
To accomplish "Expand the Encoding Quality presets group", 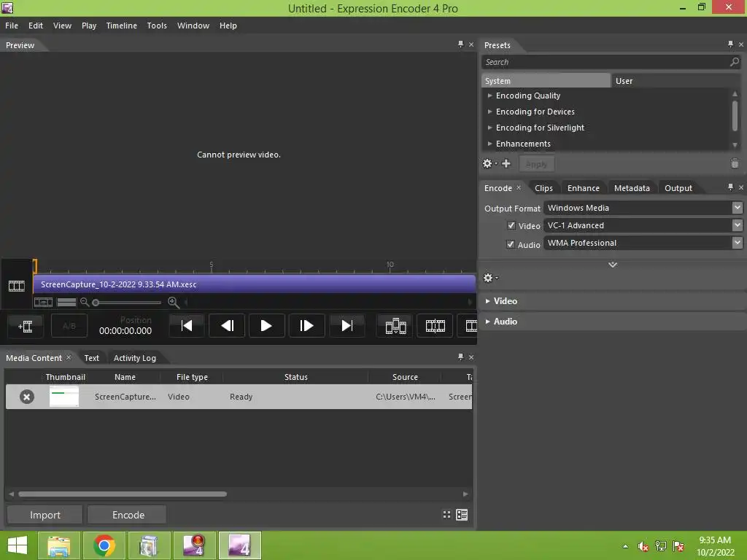I will click(489, 96).
